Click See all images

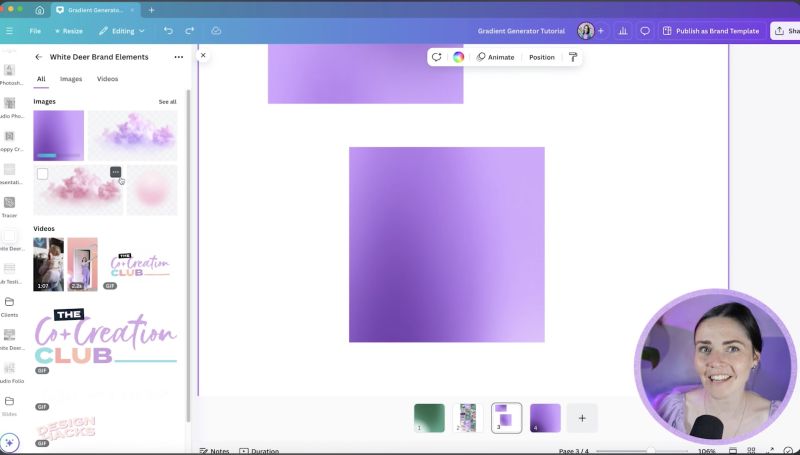[x=167, y=102]
